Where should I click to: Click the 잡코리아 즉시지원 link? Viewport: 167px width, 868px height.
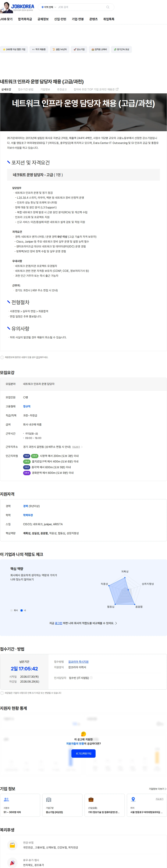coord(78,662)
